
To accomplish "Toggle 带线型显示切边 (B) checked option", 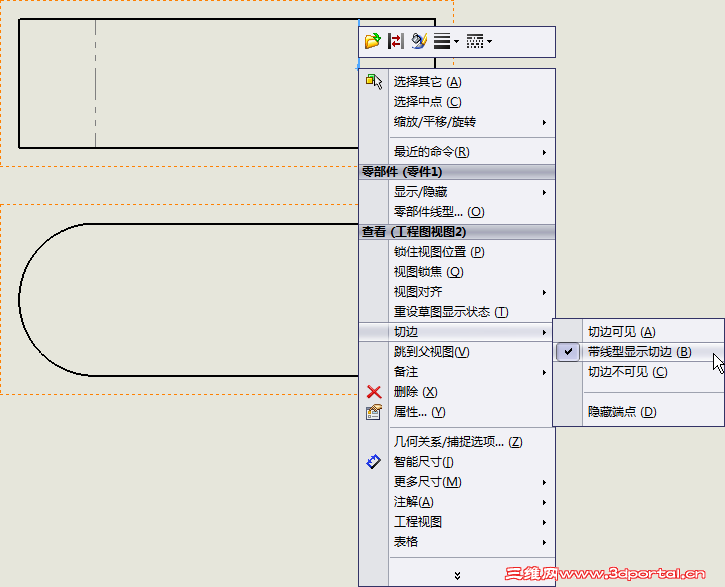I will [x=639, y=352].
